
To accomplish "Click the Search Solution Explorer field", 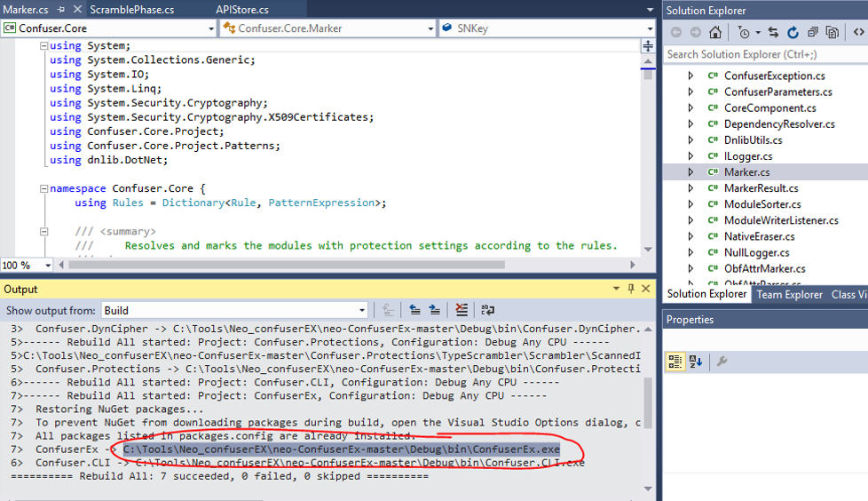I will tap(765, 54).
